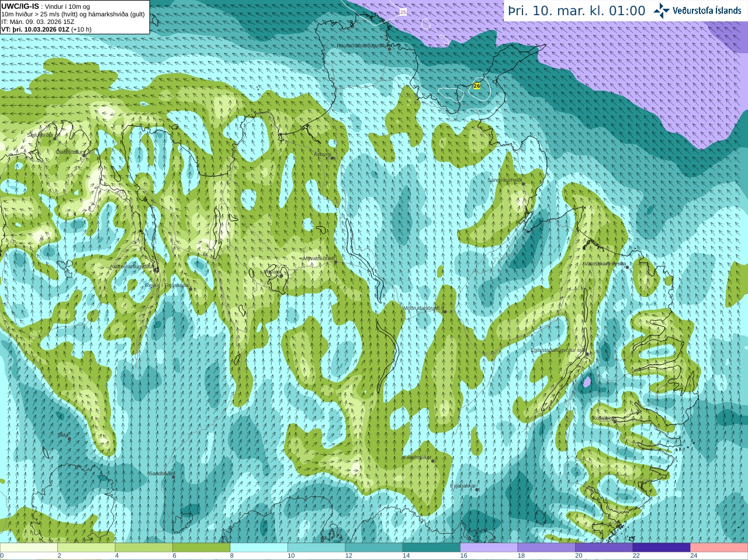This screenshot has height=560, width=748.
Task: Click the 8–10 m/s legend color swatch
Action: 259,548
